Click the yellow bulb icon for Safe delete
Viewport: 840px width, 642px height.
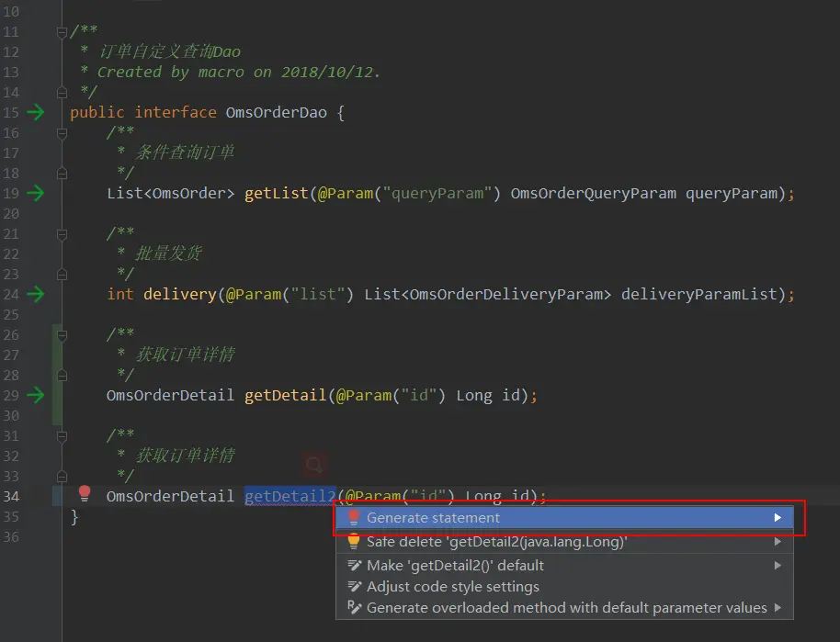point(354,541)
